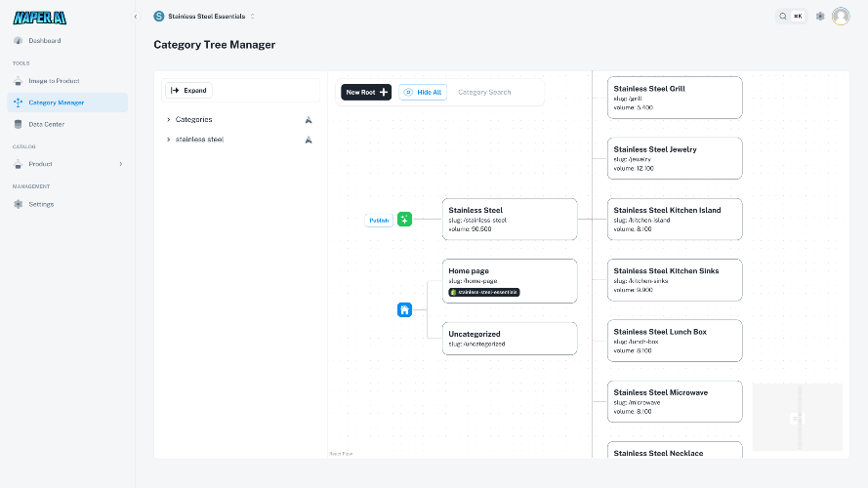Click the icon beside Categories row
The image size is (868, 488).
pos(309,119)
